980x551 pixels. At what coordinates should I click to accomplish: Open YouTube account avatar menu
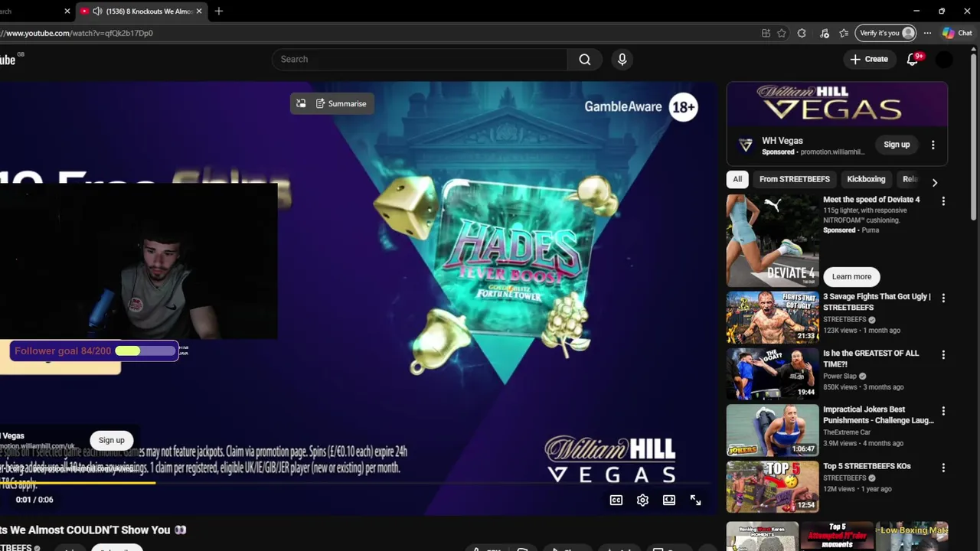[x=944, y=59]
